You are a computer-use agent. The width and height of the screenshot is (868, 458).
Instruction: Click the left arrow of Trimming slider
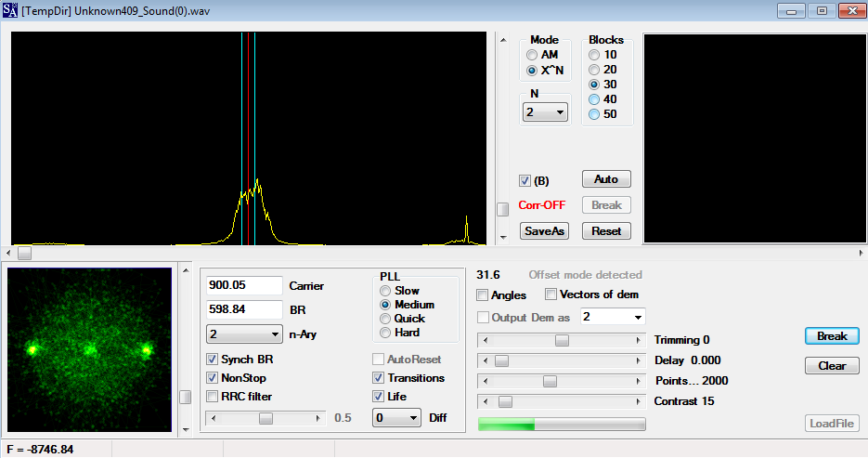486,341
